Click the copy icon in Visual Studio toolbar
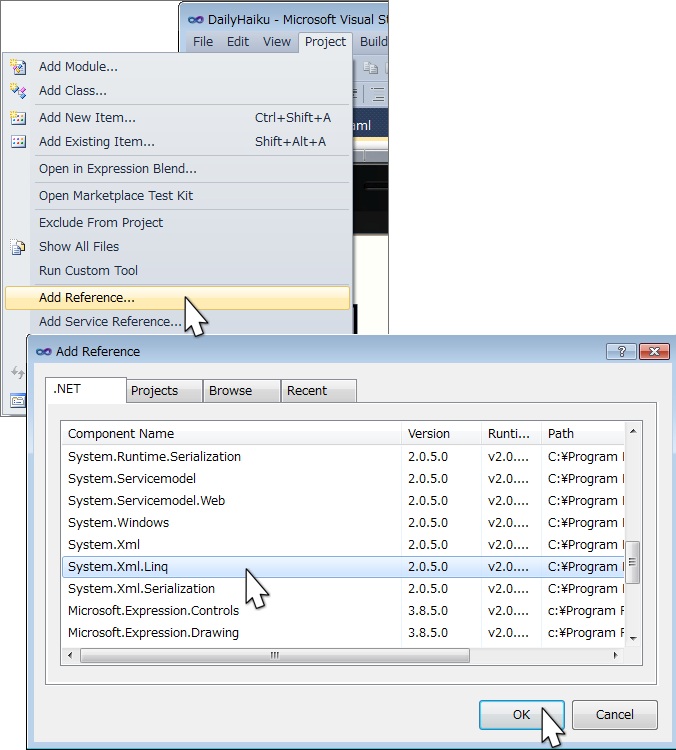This screenshot has width=676, height=750. coord(370,68)
